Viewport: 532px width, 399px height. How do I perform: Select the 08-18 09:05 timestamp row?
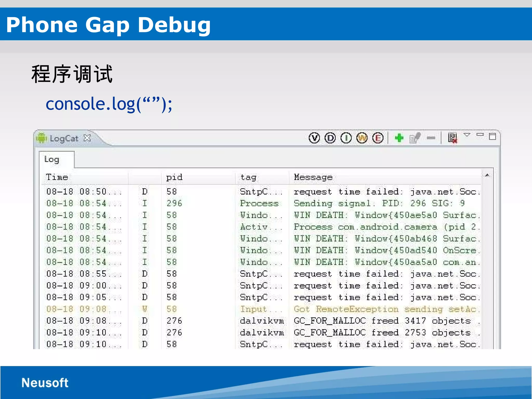click(84, 297)
